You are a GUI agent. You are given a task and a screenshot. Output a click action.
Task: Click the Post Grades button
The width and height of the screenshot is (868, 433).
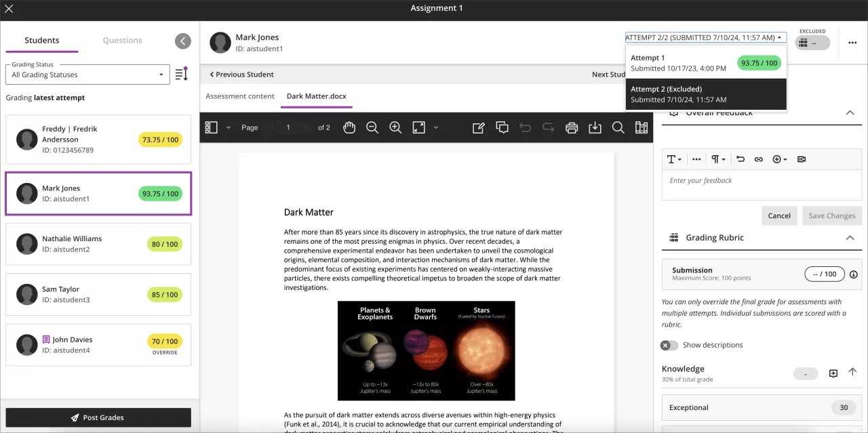98,417
